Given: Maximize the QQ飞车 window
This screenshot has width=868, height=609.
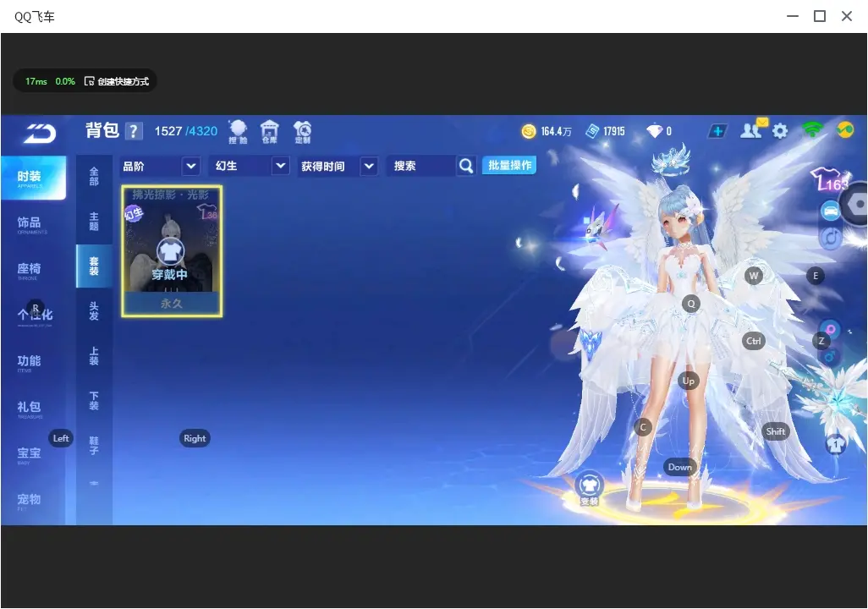Looking at the screenshot, I should pos(820,16).
